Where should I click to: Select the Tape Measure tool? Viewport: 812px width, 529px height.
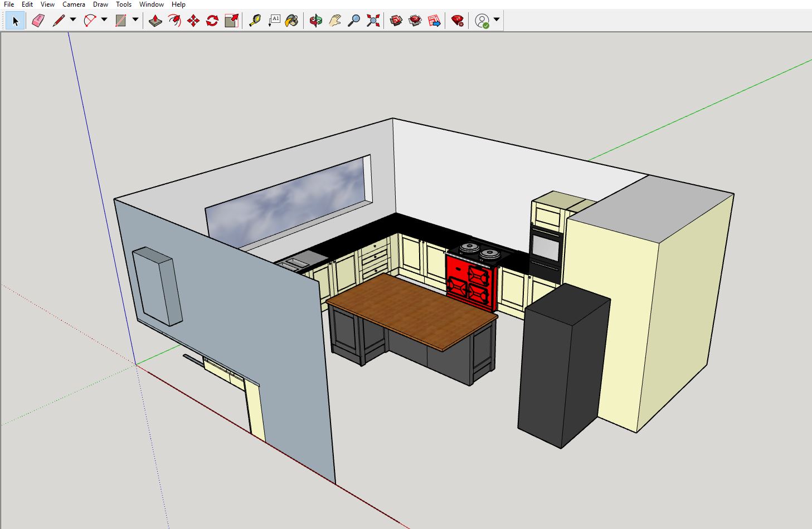tap(255, 20)
